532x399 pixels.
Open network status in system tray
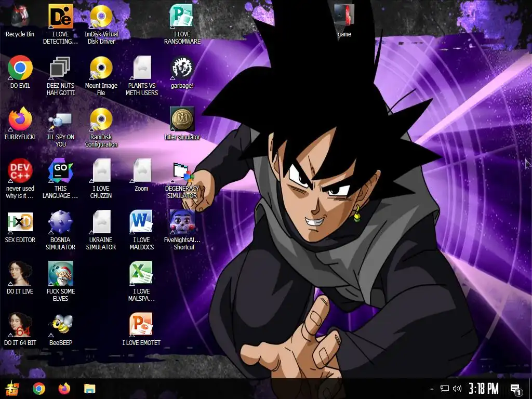click(445, 389)
